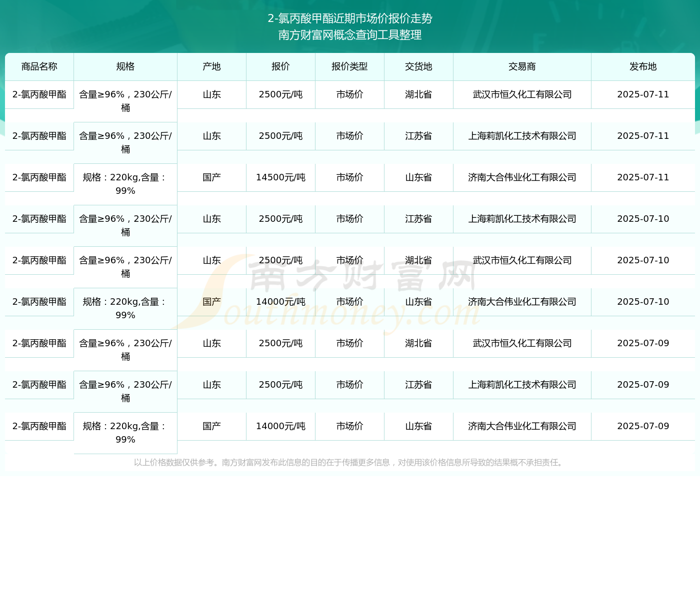Click the spec 规格：220kg,含量：99% in the 14500元 row

coord(125,184)
